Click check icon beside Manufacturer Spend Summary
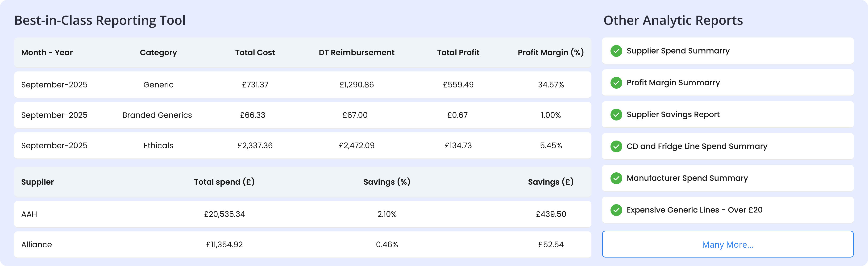This screenshot has height=266, width=868. point(616,178)
